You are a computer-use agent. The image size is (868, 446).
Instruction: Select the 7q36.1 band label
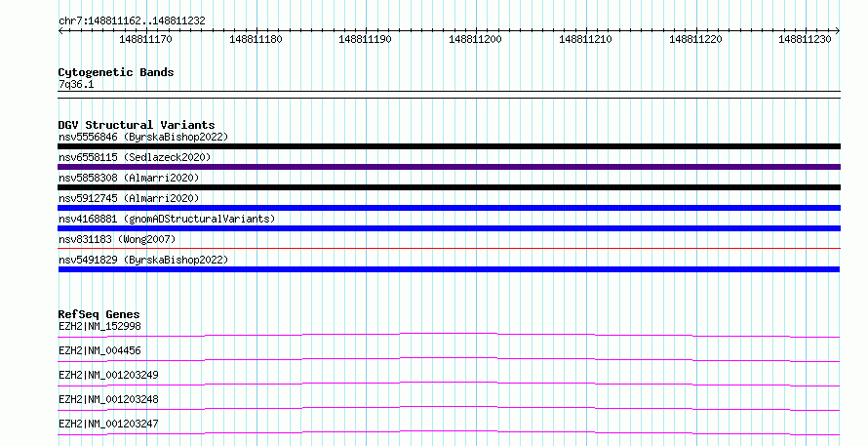[x=76, y=85]
